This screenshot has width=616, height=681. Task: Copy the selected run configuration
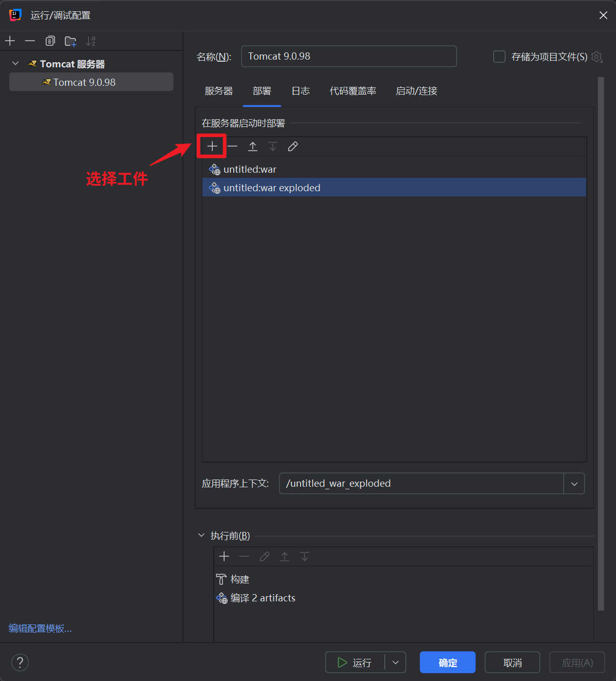click(50, 41)
